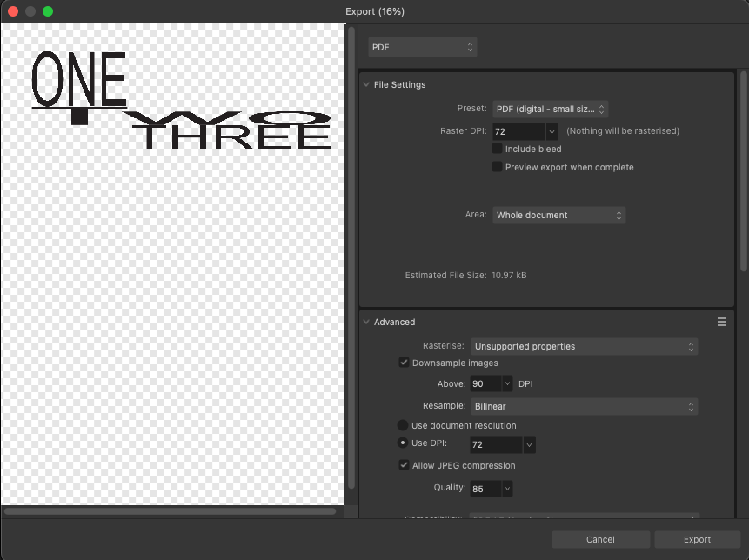This screenshot has height=560, width=749.
Task: Change the Resample Bilinear dropdown
Action: [584, 406]
